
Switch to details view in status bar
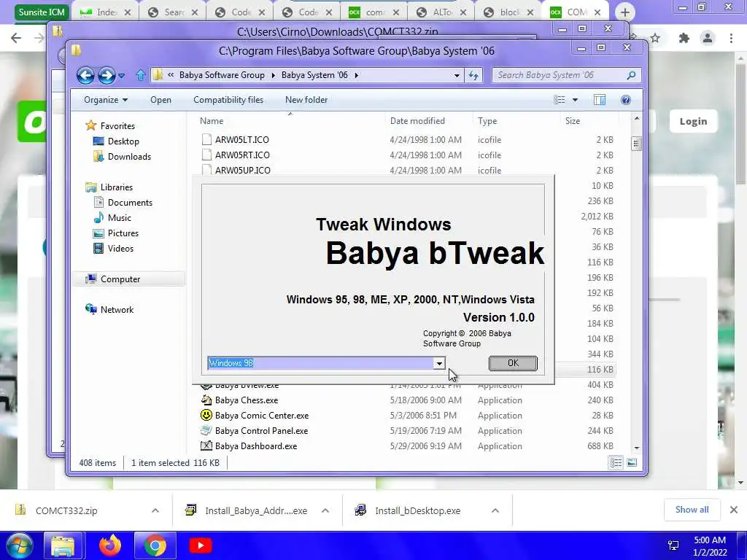coord(616,463)
